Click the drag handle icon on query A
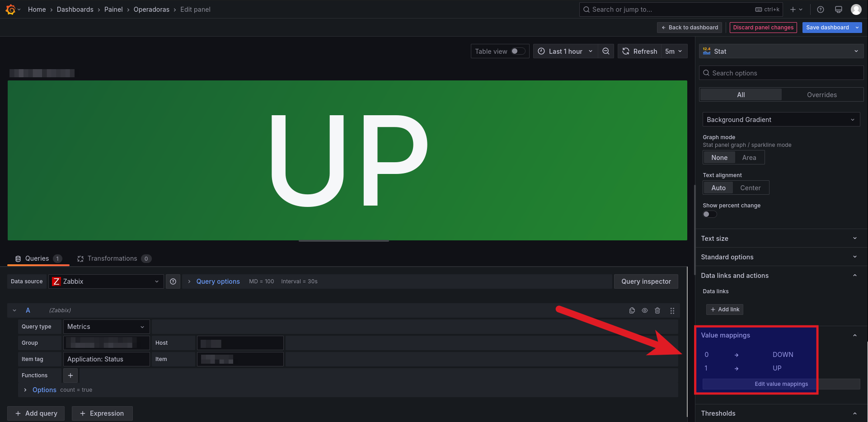The height and width of the screenshot is (422, 868). [x=672, y=310]
